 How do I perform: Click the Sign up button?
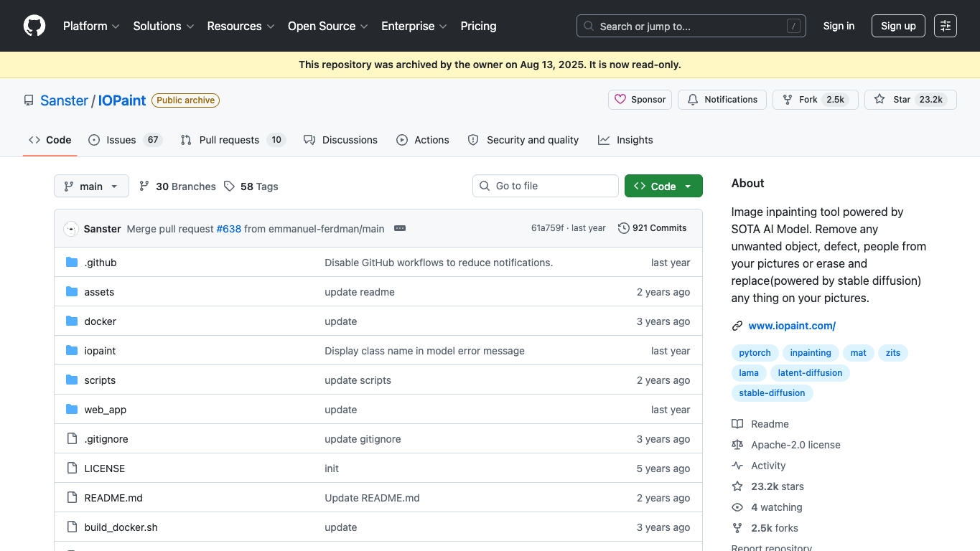(x=898, y=26)
